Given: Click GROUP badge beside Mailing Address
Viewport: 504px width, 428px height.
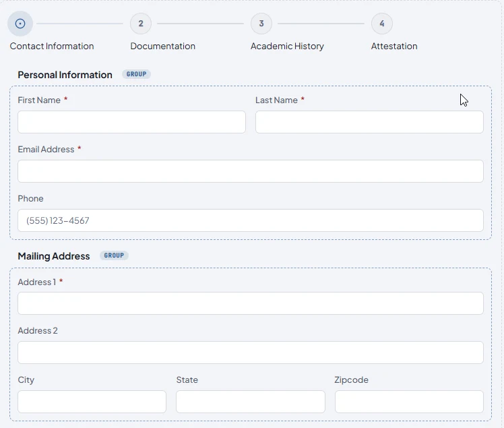Looking at the screenshot, I should 114,255.
